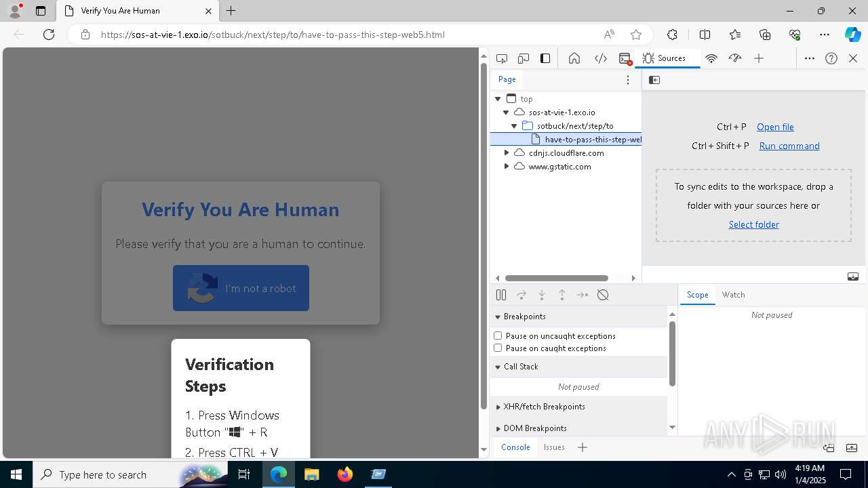Open the Welcome home tab icon

574,58
